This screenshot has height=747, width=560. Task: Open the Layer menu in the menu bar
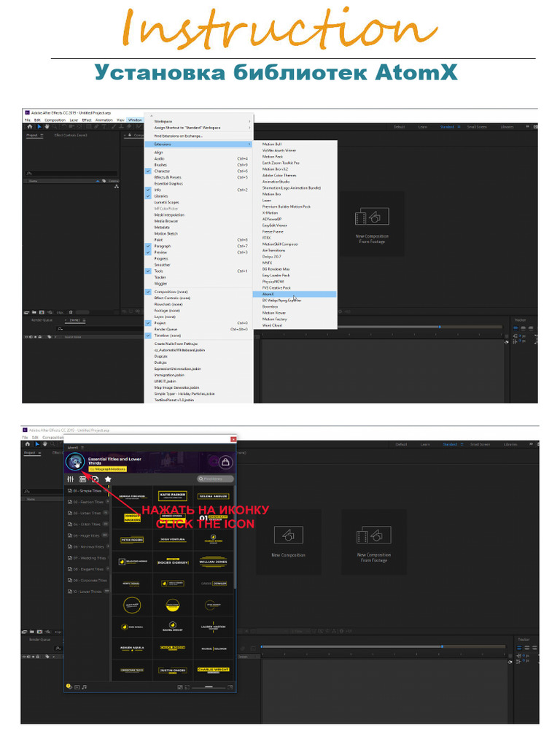pos(74,120)
